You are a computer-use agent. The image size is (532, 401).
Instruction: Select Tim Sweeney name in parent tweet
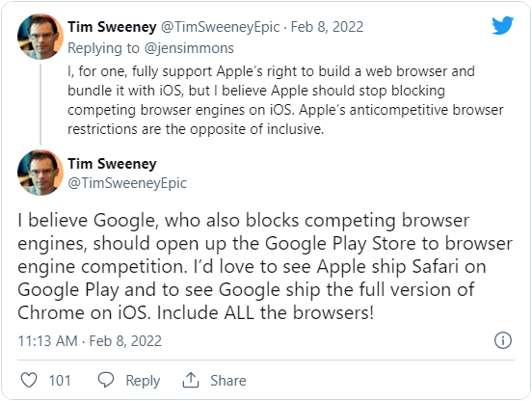coord(112,27)
